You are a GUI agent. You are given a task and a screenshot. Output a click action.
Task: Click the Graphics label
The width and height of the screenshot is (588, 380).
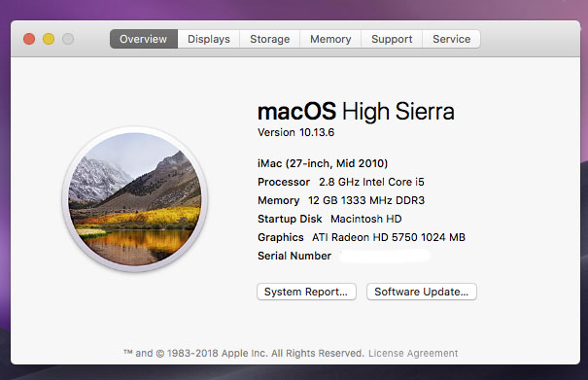(x=281, y=237)
